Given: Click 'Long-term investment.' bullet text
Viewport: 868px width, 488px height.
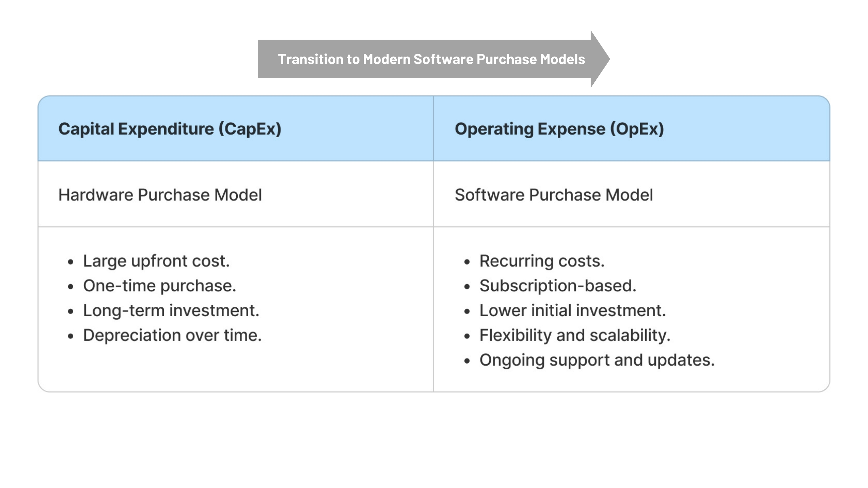Looking at the screenshot, I should coord(171,310).
